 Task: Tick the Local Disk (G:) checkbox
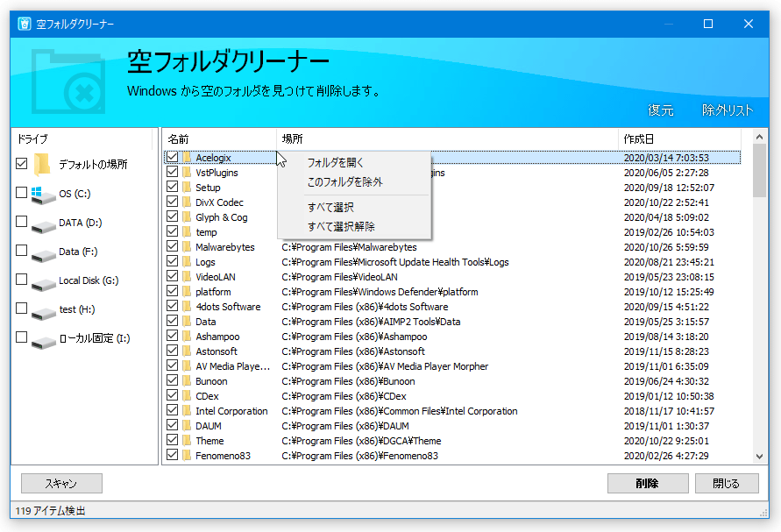tap(21, 279)
